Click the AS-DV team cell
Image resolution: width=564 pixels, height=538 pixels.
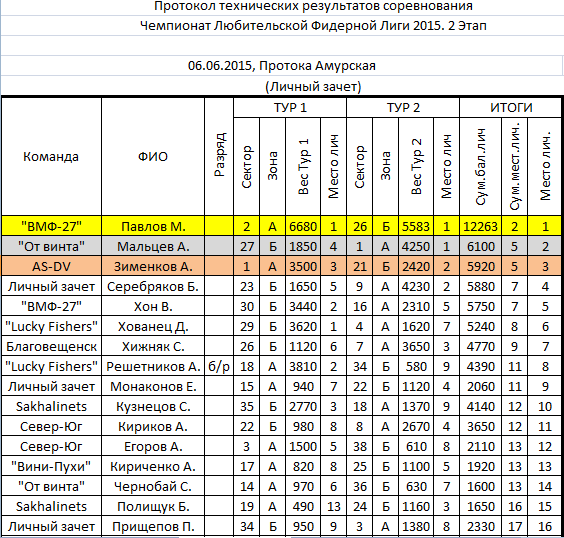(51, 266)
